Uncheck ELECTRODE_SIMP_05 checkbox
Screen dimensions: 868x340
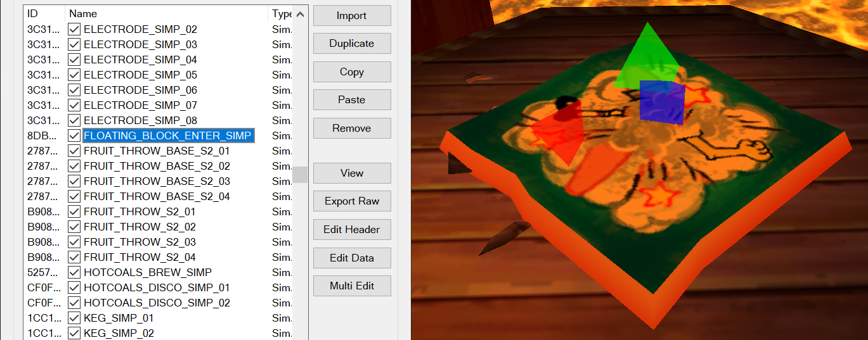(x=74, y=75)
